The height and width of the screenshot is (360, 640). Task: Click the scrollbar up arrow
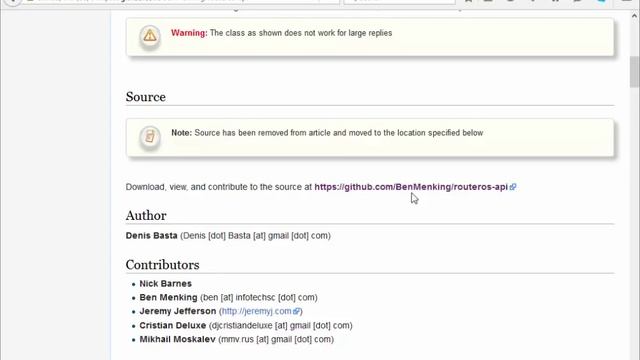634,16
